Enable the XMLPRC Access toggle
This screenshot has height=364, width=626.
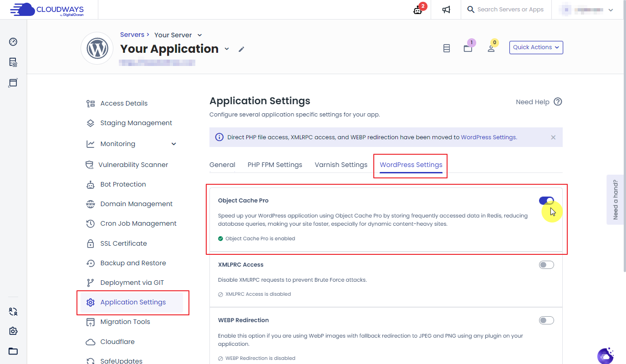pyautogui.click(x=546, y=265)
